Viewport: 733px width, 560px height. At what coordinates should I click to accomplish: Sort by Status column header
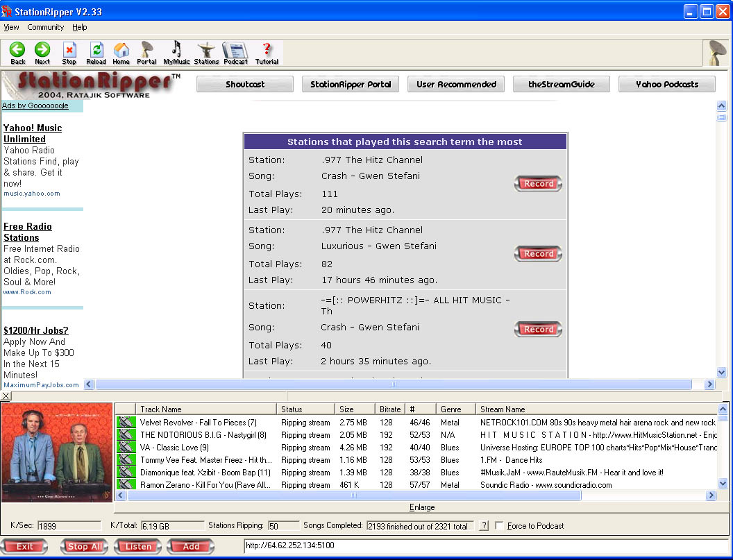tap(305, 409)
